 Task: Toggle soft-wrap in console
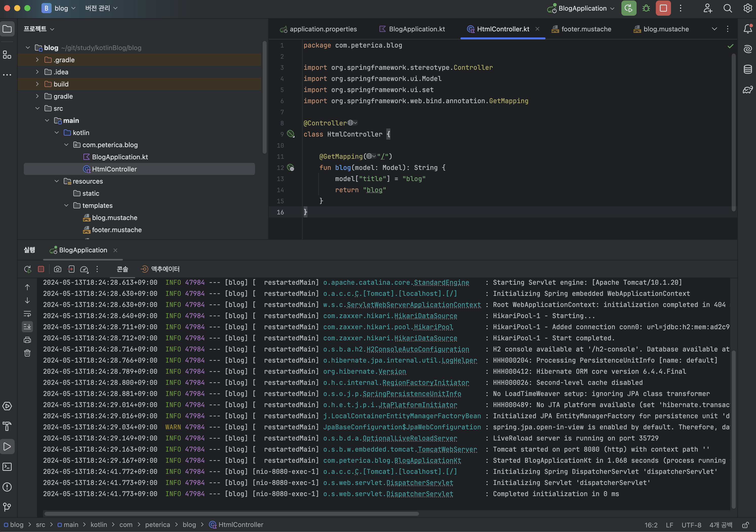27,314
